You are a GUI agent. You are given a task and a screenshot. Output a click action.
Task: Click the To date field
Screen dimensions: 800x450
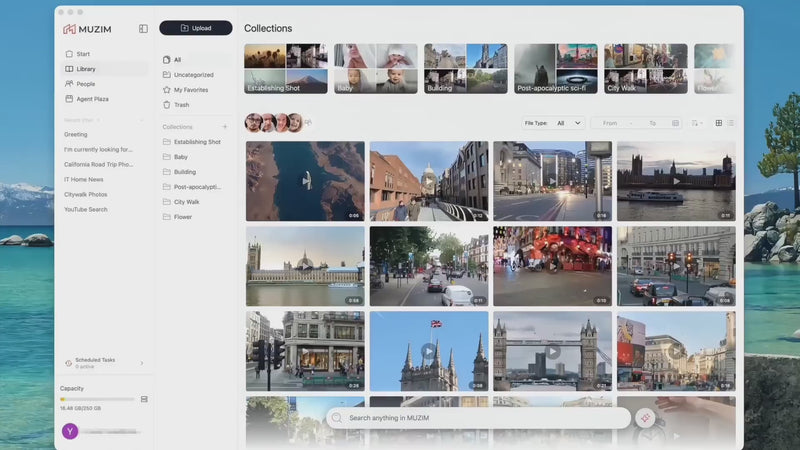[x=653, y=123]
